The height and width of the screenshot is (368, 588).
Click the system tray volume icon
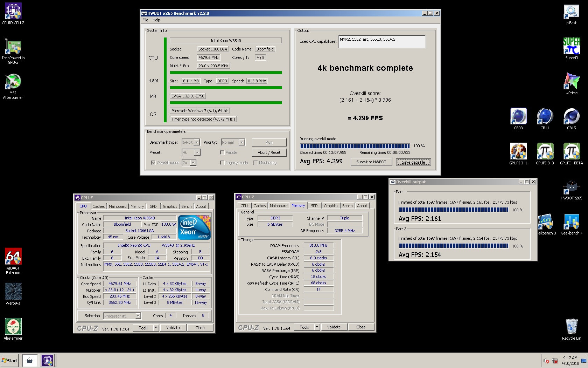point(546,361)
